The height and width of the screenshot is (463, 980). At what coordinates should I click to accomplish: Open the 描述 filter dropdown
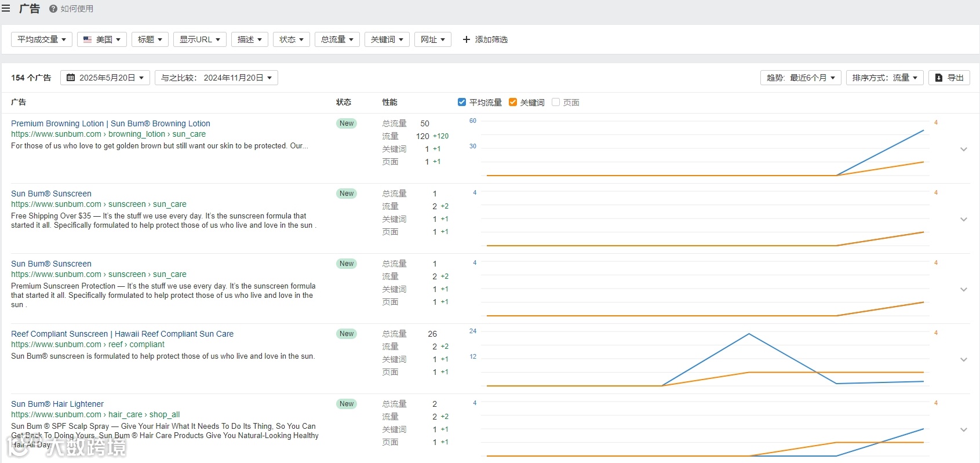250,39
